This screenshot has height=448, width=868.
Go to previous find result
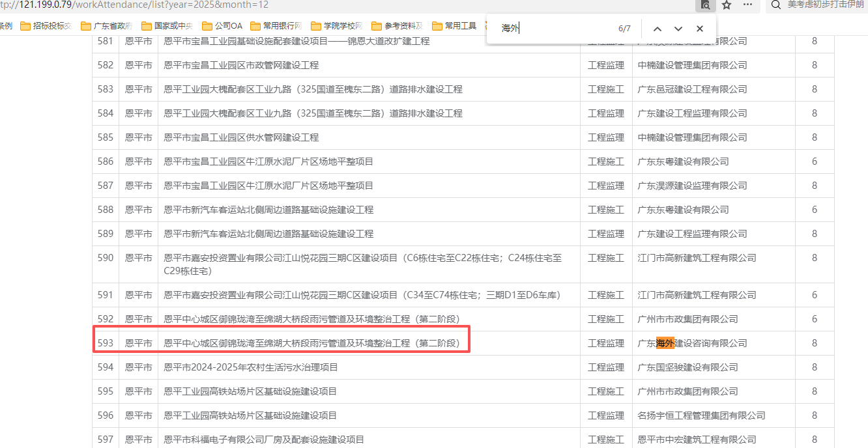pos(658,29)
